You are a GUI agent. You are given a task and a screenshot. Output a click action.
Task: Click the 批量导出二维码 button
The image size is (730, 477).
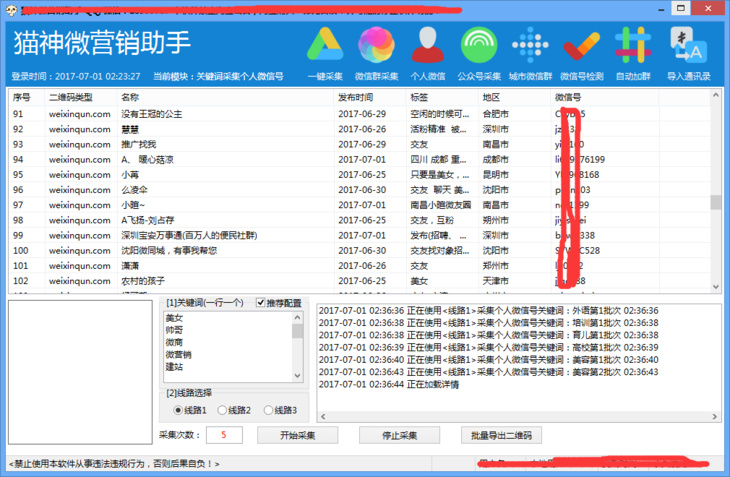tap(501, 435)
